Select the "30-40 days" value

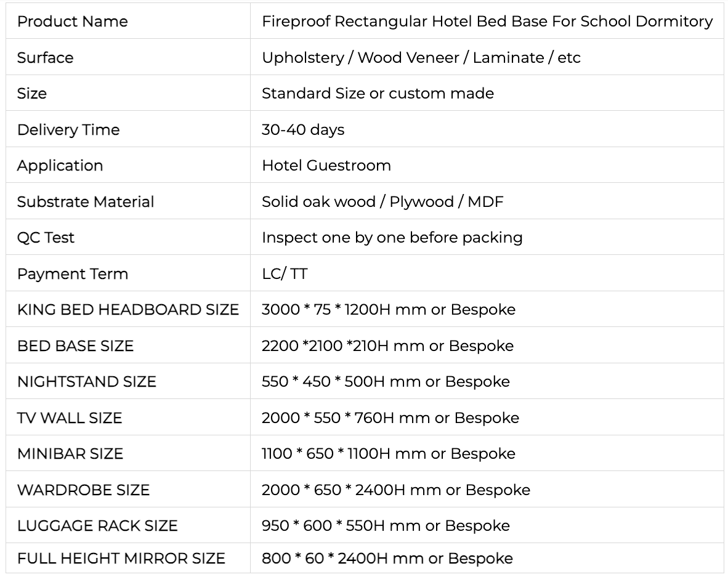[x=303, y=130]
